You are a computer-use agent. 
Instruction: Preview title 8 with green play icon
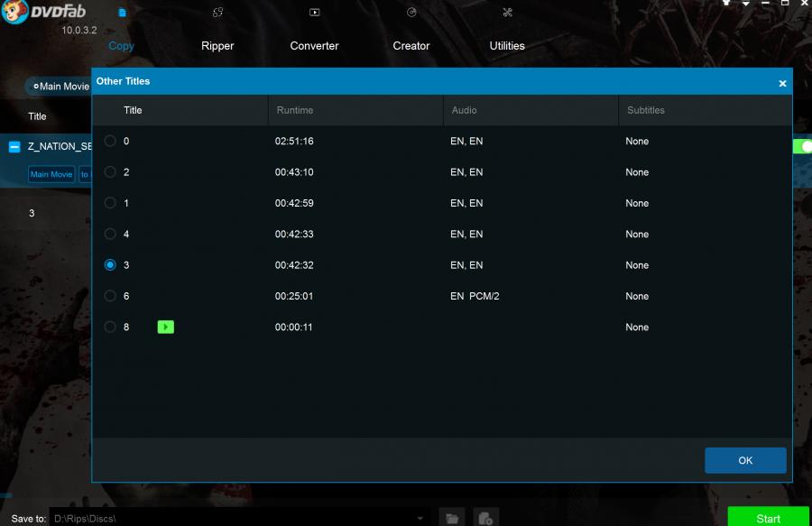[x=166, y=328]
